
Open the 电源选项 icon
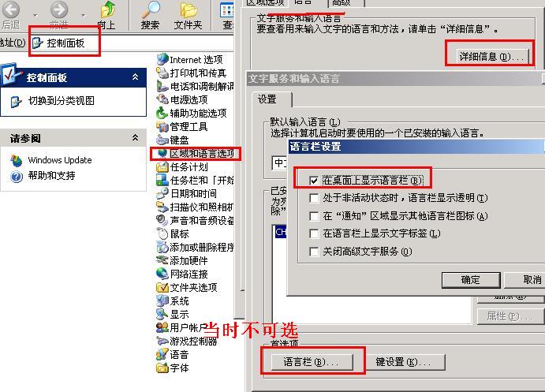(x=162, y=99)
